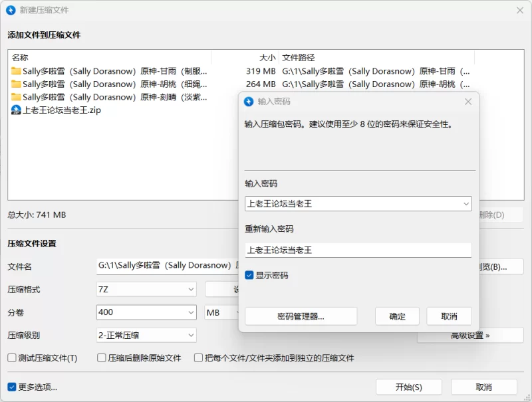Click the 浏览(B)... button
Image resolution: width=532 pixels, height=402 pixels.
click(501, 266)
